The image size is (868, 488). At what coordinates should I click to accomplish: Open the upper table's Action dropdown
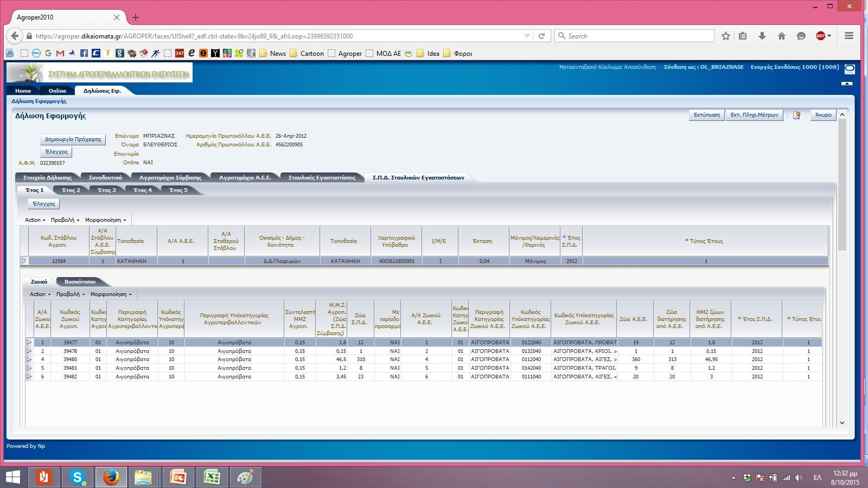(35, 220)
